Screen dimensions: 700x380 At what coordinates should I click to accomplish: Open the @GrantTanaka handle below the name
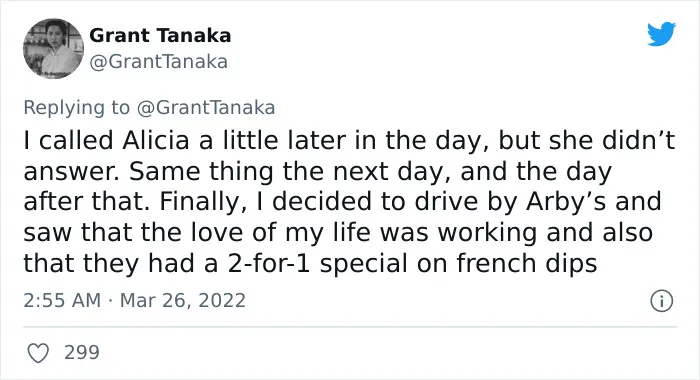[x=158, y=62]
